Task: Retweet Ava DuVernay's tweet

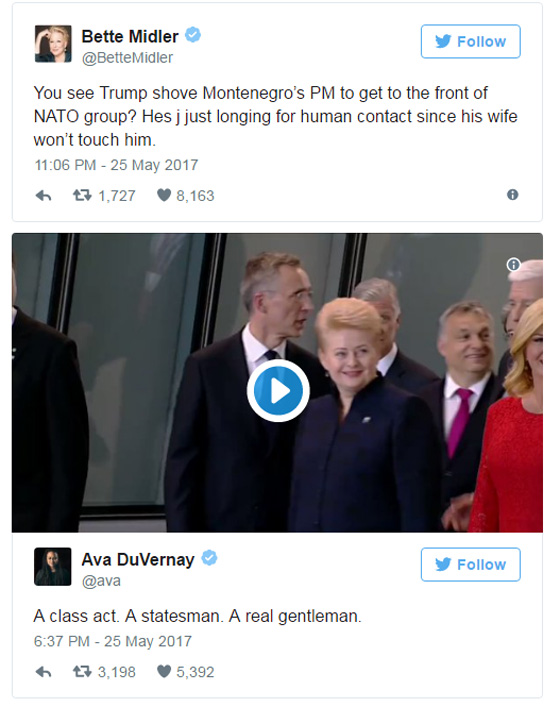Action: coord(82,672)
